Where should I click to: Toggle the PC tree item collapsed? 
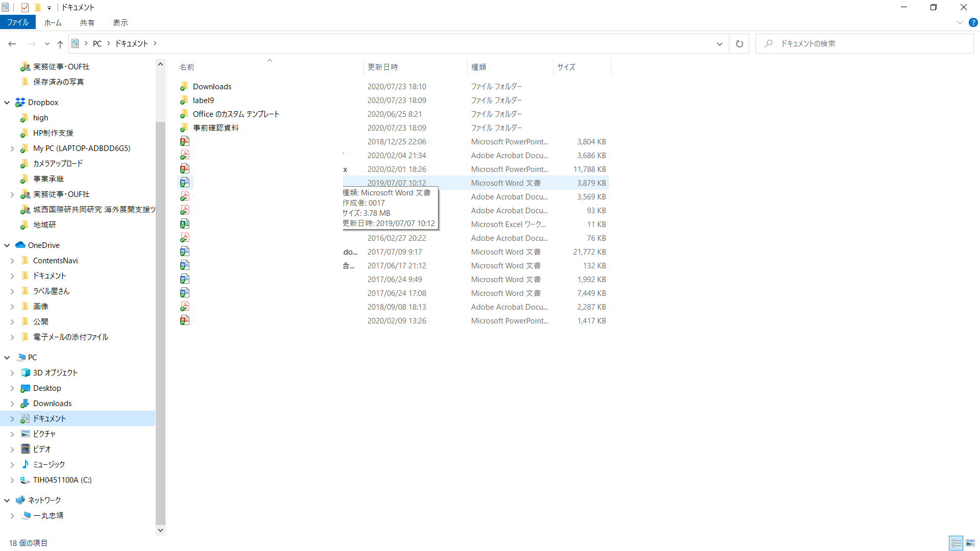pos(8,357)
